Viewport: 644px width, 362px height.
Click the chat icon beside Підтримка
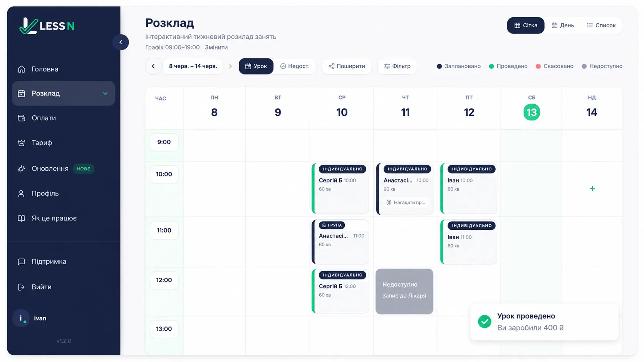click(22, 262)
